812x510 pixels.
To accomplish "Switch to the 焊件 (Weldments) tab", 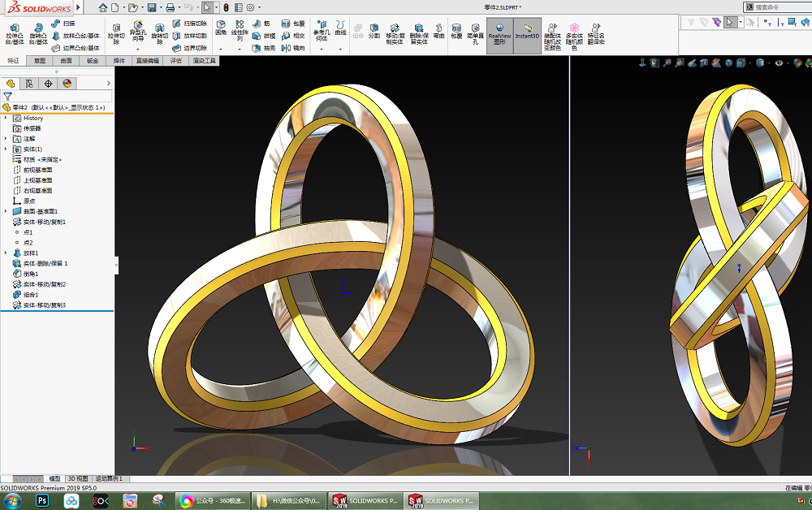I will pos(119,61).
